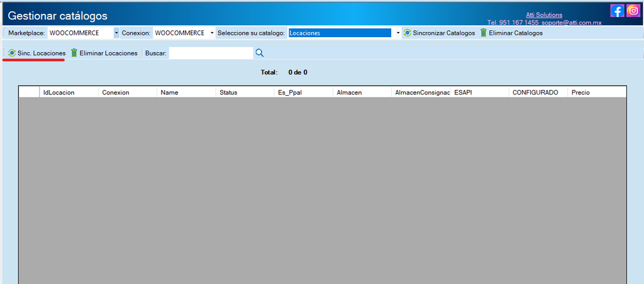Click the Eliminar Locaciones trash icon
The width and height of the screenshot is (644, 284).
74,53
